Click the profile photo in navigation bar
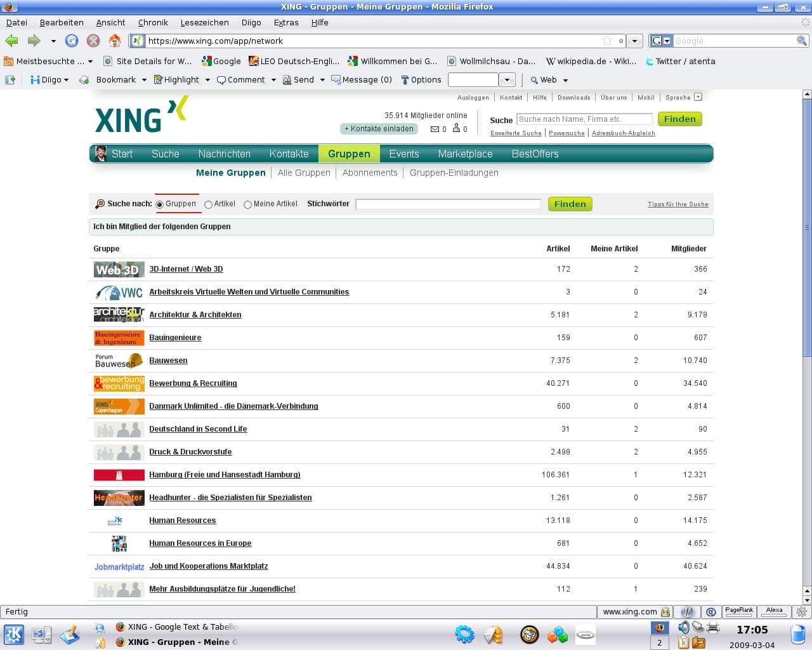Image resolution: width=812 pixels, height=650 pixels. (100, 154)
